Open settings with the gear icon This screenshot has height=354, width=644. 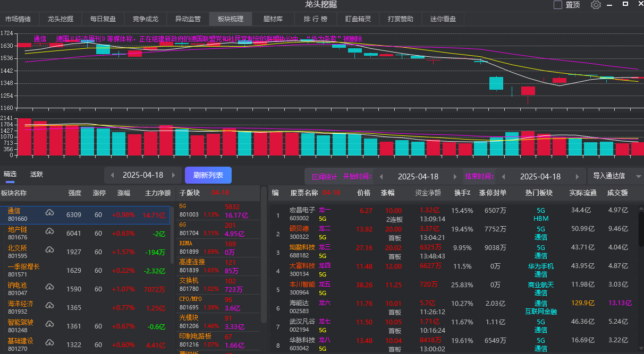596,5
